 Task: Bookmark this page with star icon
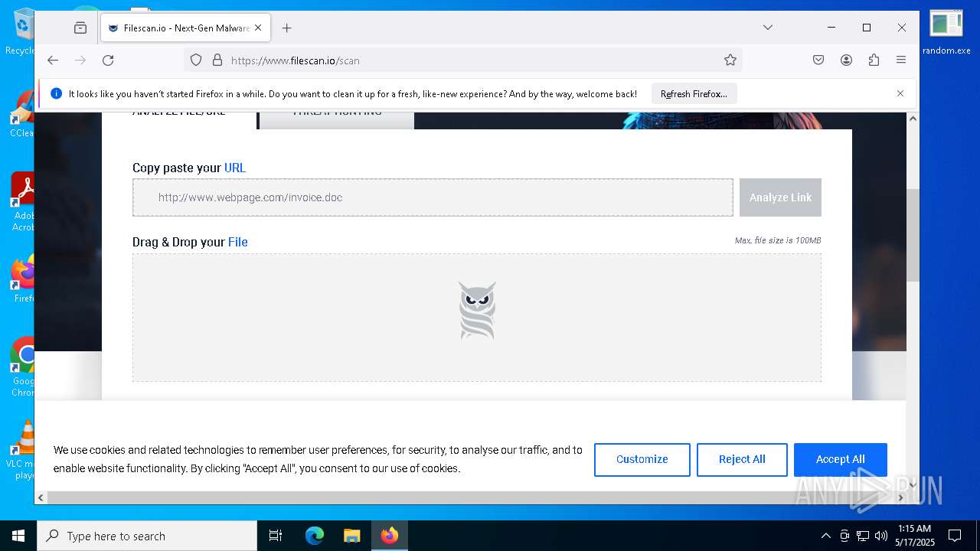pyautogui.click(x=730, y=60)
